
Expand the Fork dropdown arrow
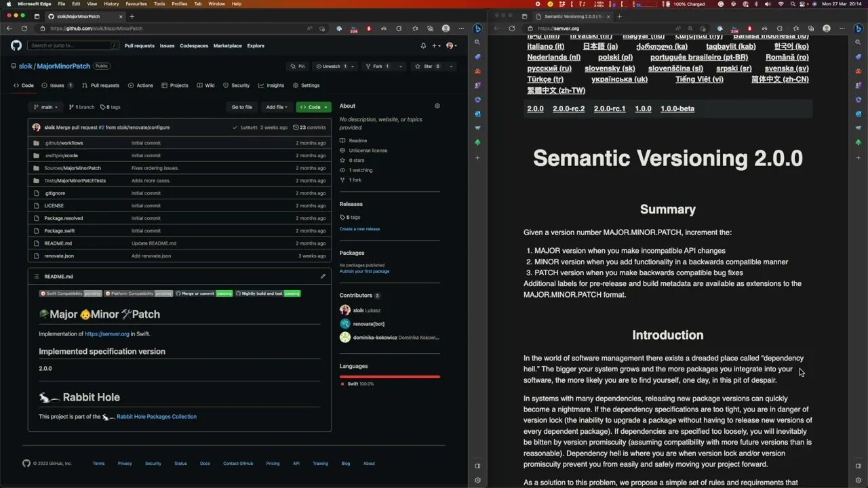400,66
